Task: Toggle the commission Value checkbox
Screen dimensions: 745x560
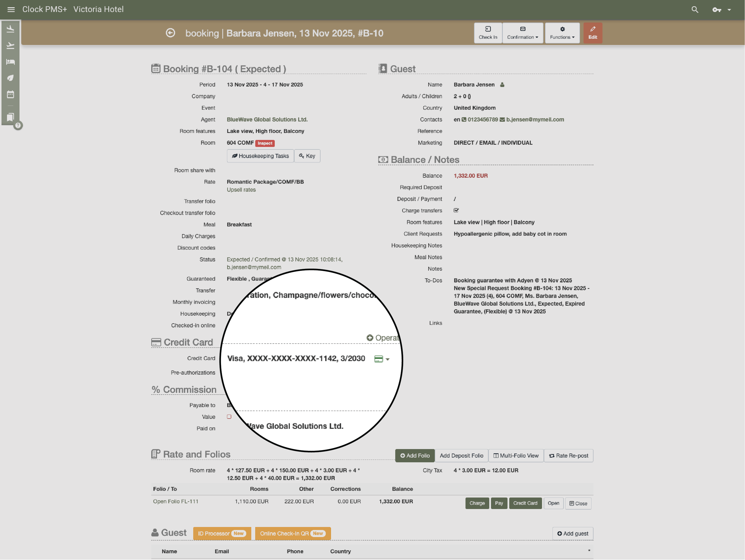Action: [229, 417]
